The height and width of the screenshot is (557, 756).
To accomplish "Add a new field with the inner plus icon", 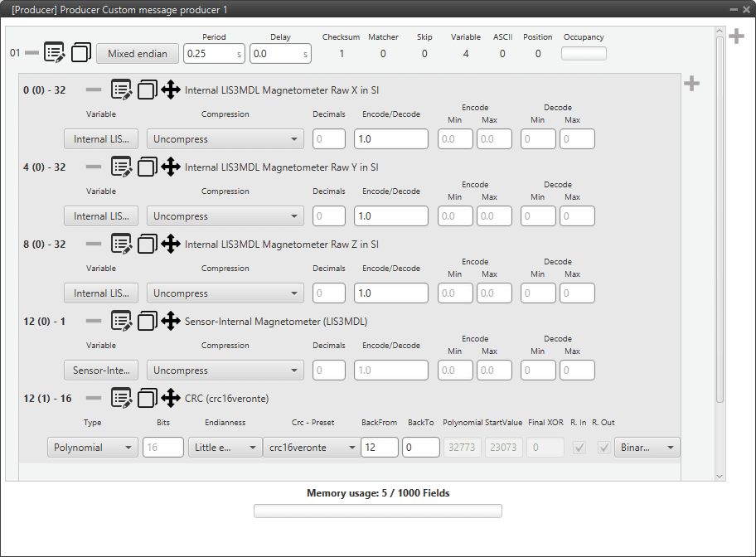I will click(691, 84).
